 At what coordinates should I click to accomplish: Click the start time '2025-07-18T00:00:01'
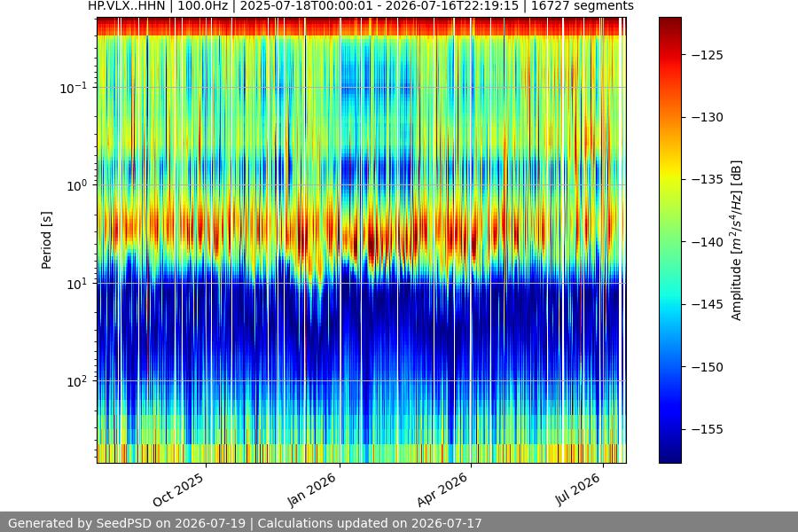point(307,6)
